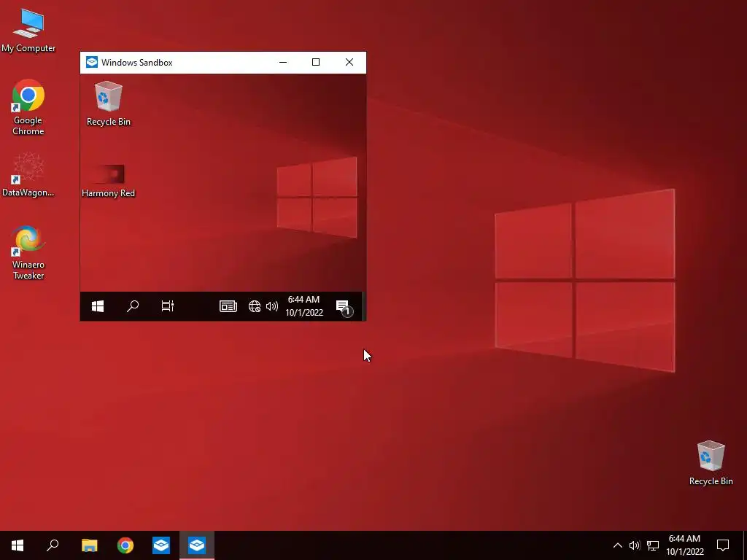Open Task View inside Windows Sandbox
Image resolution: width=747 pixels, height=560 pixels.
pos(167,306)
